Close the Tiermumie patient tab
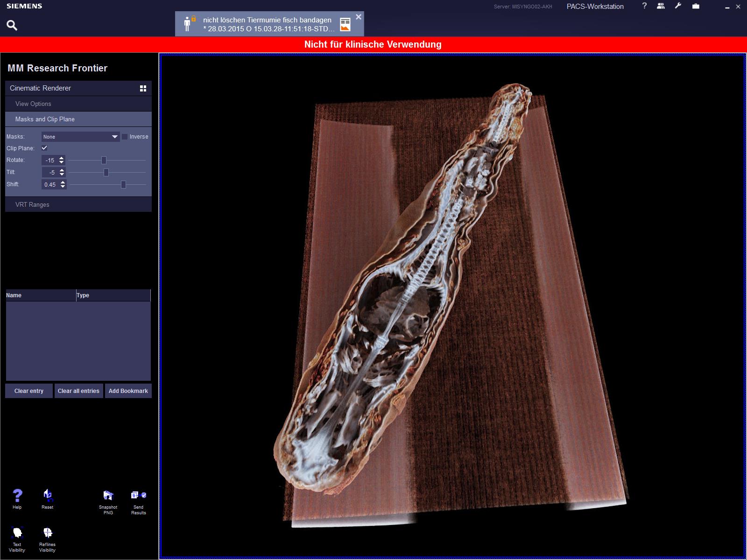This screenshot has width=747, height=560. coord(359,17)
